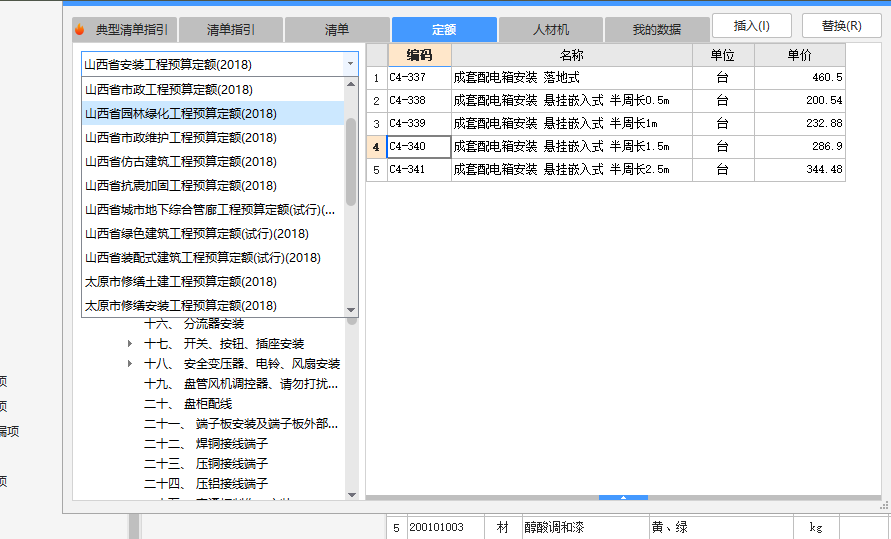The width and height of the screenshot is (891, 539).
Task: Select tree item 二十四、压铝接线端子
Action: click(206, 483)
